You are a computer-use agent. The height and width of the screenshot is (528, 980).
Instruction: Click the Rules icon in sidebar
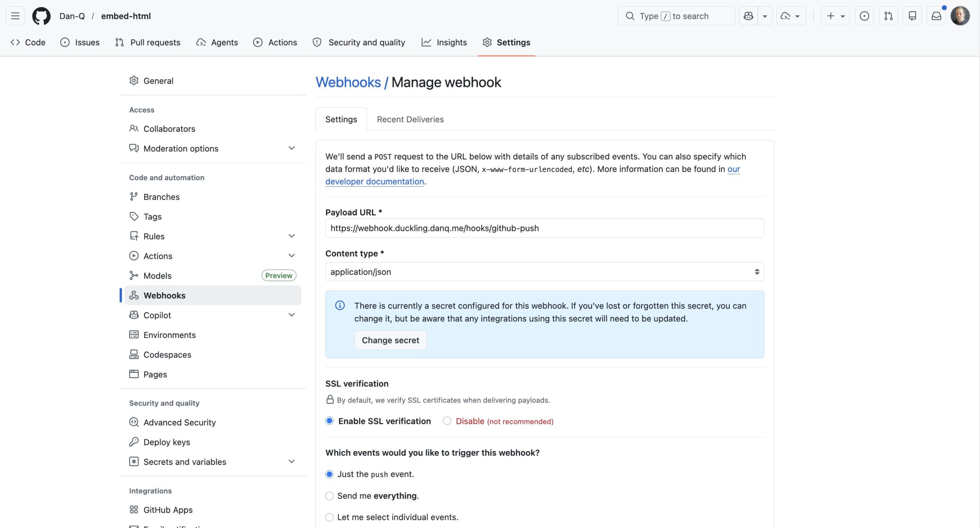tap(134, 236)
